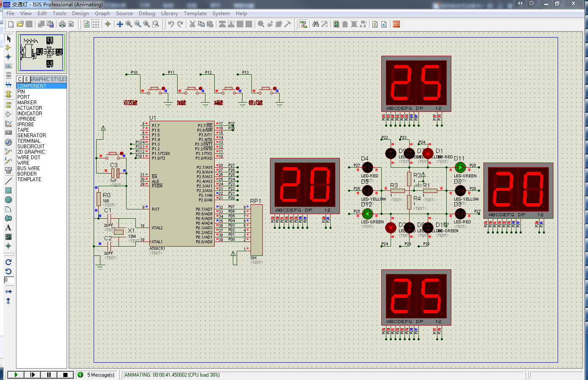Open the File menu

11,14
